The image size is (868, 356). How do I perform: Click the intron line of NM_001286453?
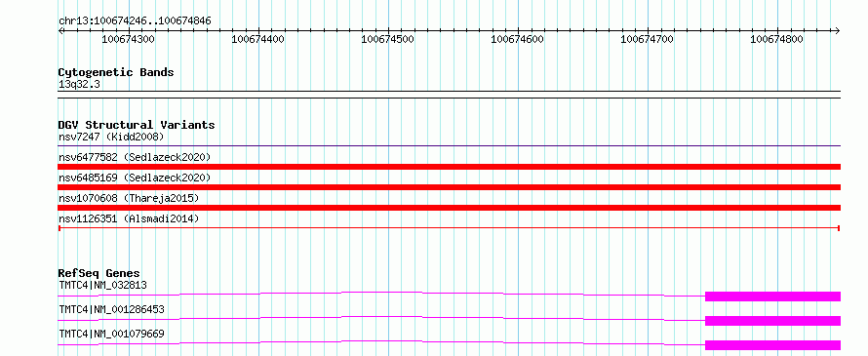382,316
